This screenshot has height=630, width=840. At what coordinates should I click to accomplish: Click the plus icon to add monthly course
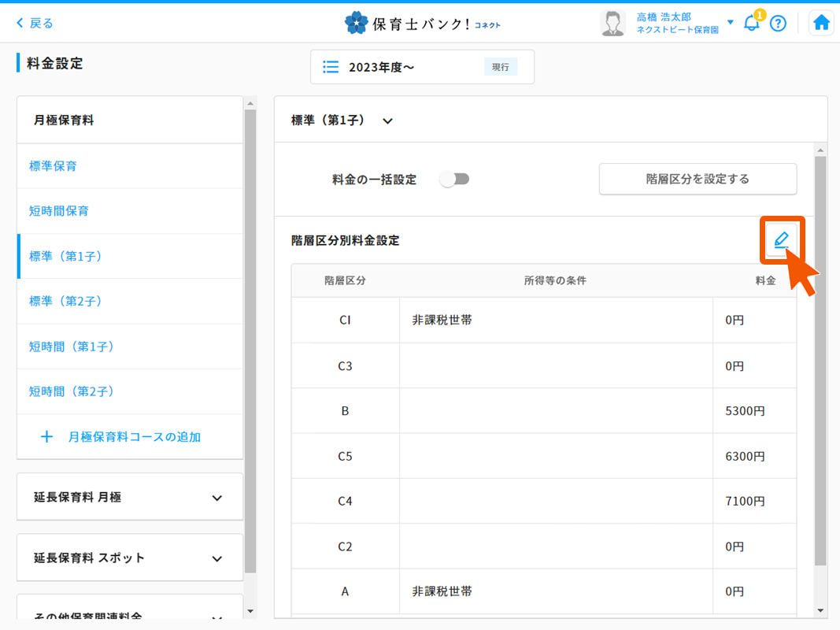[46, 436]
